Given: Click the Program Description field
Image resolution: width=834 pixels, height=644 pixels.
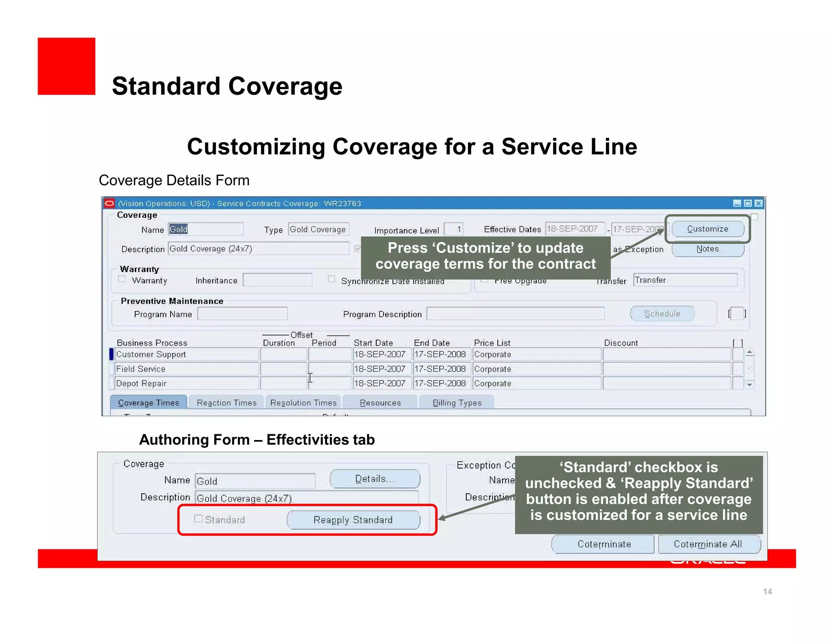Looking at the screenshot, I should click(516, 313).
